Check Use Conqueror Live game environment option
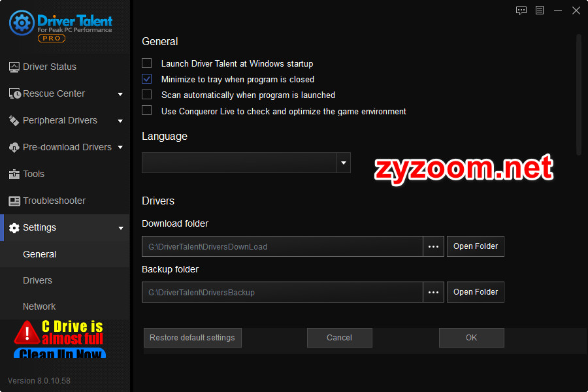 pyautogui.click(x=146, y=110)
